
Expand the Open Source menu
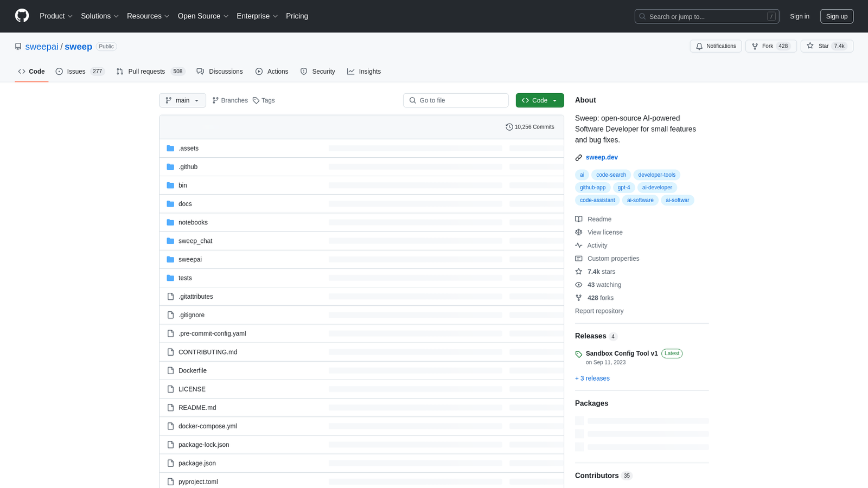coord(203,16)
